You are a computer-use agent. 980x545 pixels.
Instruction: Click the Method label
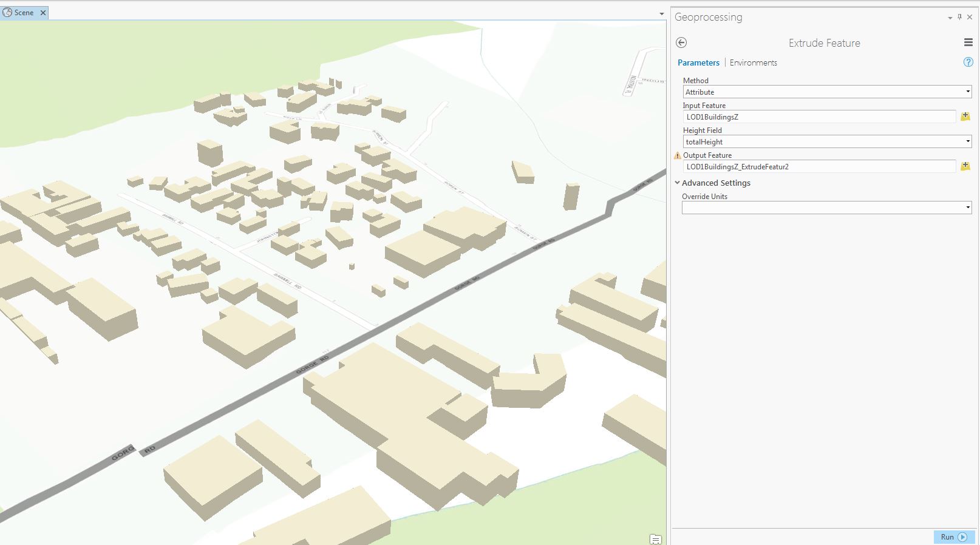696,81
